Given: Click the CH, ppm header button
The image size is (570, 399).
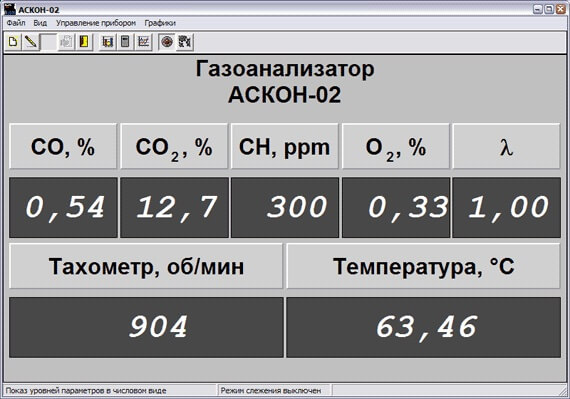Looking at the screenshot, I should pos(285,146).
